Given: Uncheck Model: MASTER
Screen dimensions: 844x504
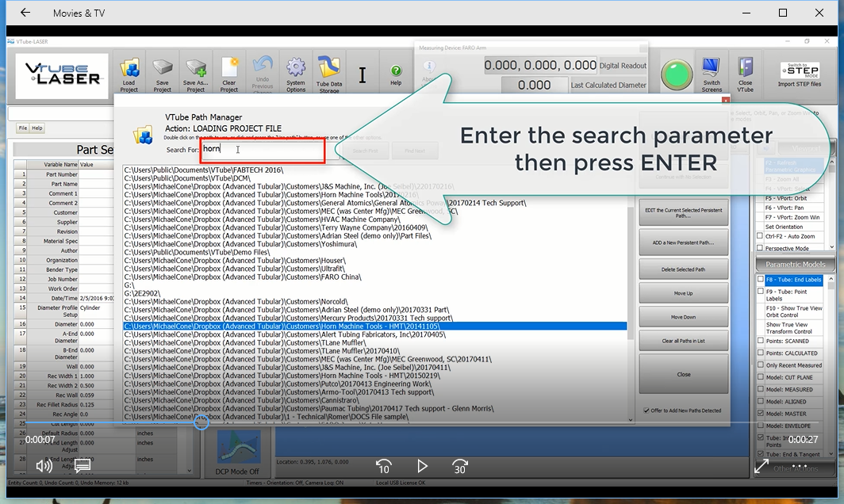Looking at the screenshot, I should coord(761,414).
